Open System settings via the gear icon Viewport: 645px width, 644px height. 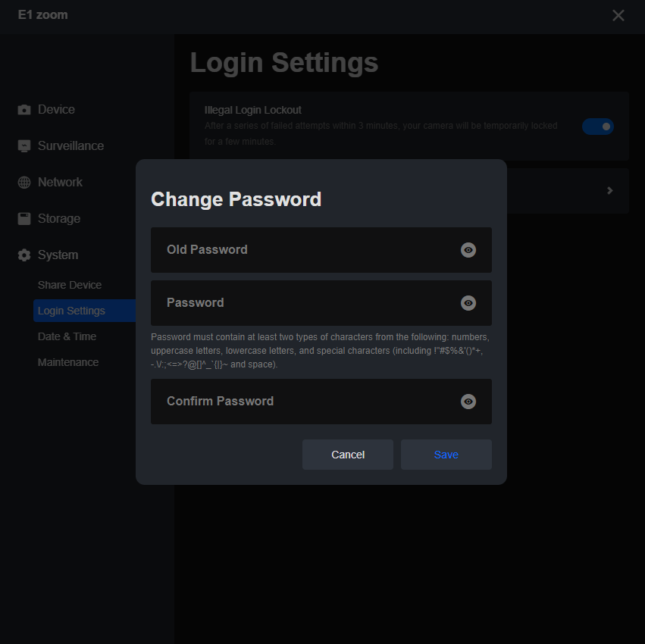tap(23, 255)
